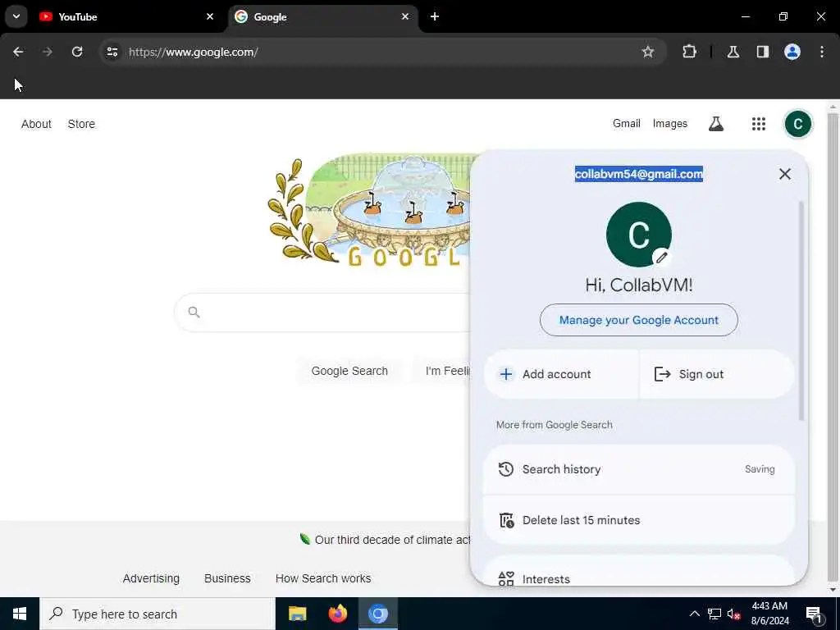Select Delete last 15 minutes

pos(638,520)
